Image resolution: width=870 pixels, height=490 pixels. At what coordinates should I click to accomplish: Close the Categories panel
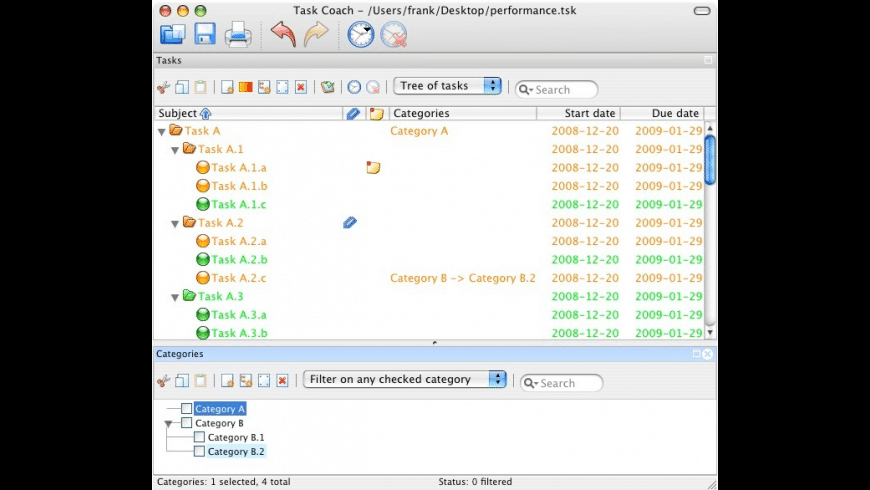click(x=707, y=353)
